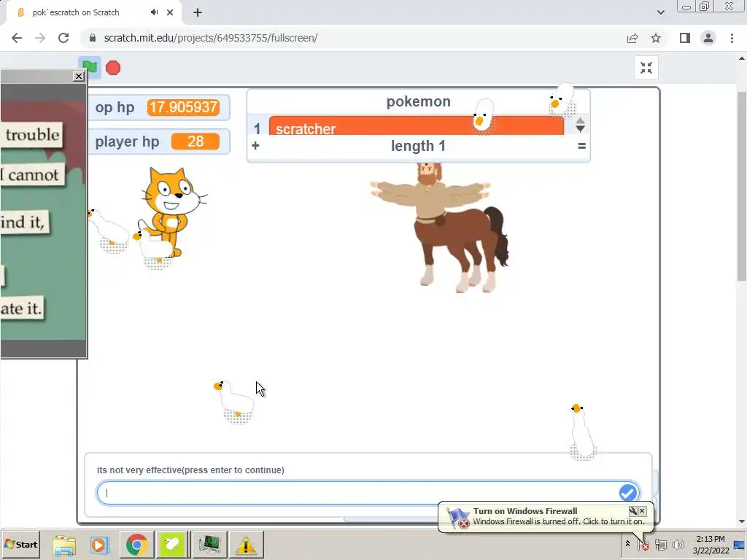This screenshot has width=747, height=560.
Task: Click the page vertical scrollbar
Action: (x=742, y=186)
